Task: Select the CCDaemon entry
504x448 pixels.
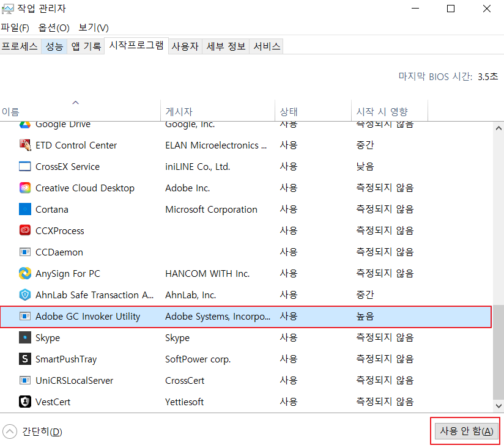Action: [x=59, y=252]
